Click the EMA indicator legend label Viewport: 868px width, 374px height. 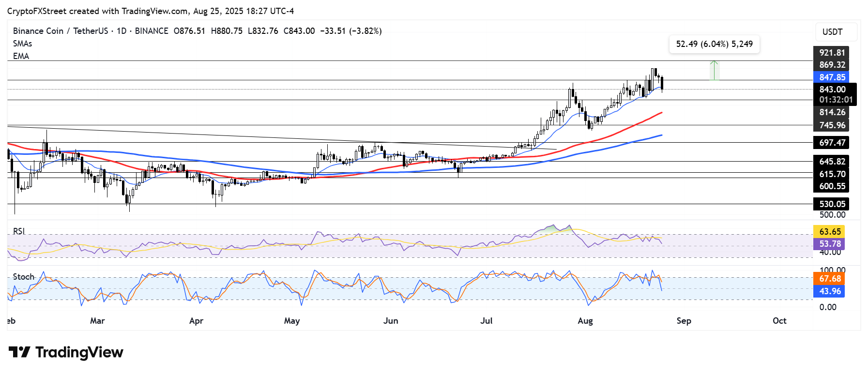[21, 56]
